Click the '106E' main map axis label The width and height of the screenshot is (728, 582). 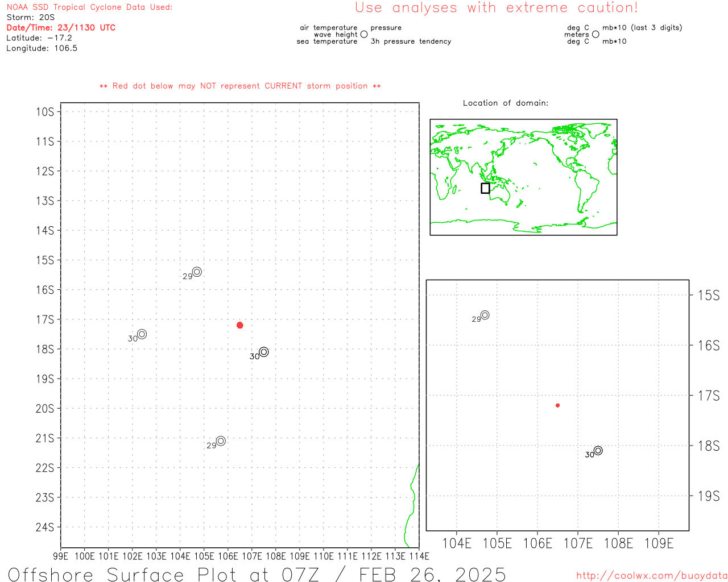coord(228,556)
